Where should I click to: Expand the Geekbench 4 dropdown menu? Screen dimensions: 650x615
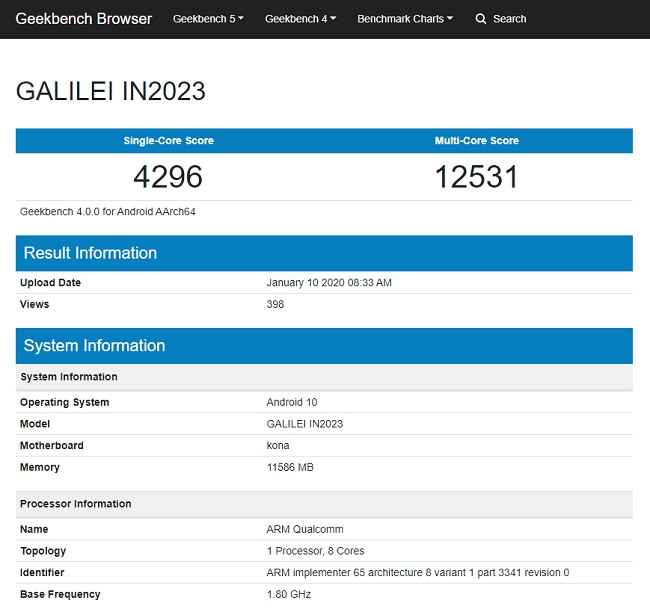pyautogui.click(x=300, y=19)
